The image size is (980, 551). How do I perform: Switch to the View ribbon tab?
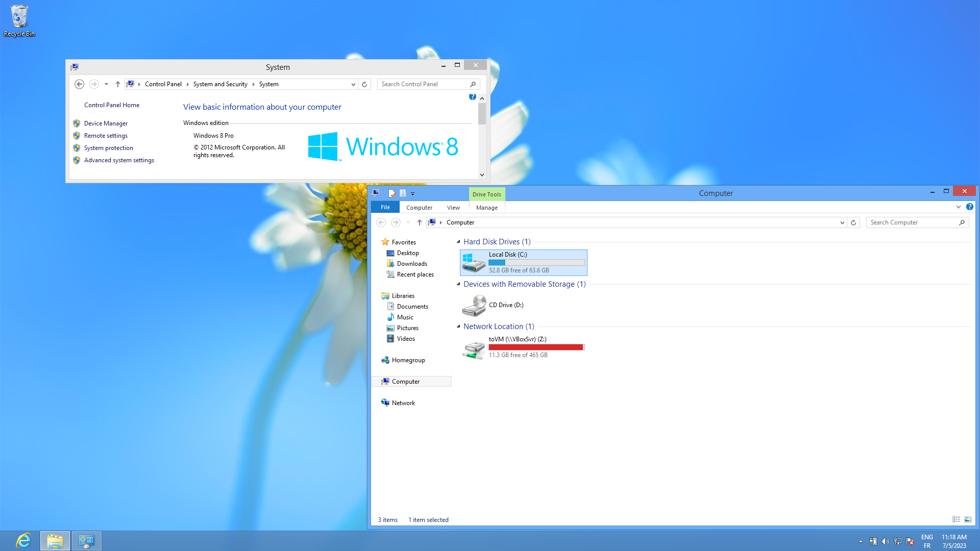coord(453,207)
